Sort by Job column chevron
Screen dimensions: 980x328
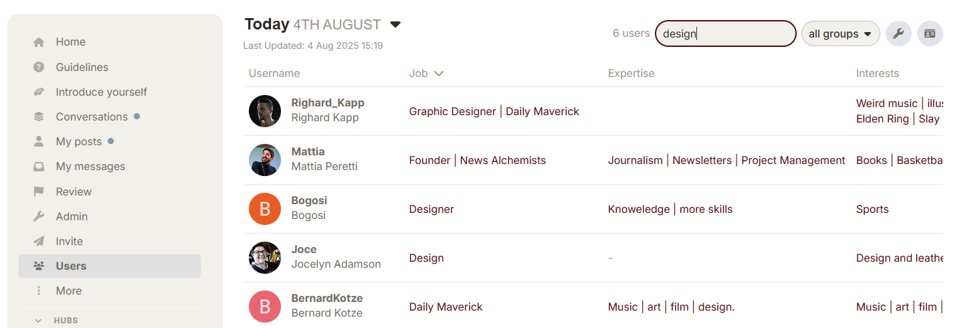click(439, 74)
